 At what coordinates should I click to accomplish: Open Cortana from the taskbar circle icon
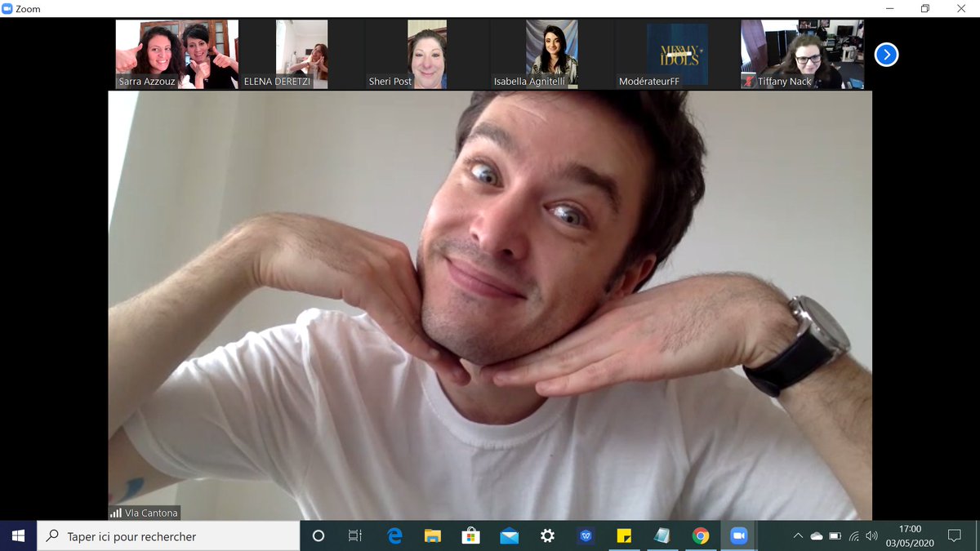[x=318, y=536]
